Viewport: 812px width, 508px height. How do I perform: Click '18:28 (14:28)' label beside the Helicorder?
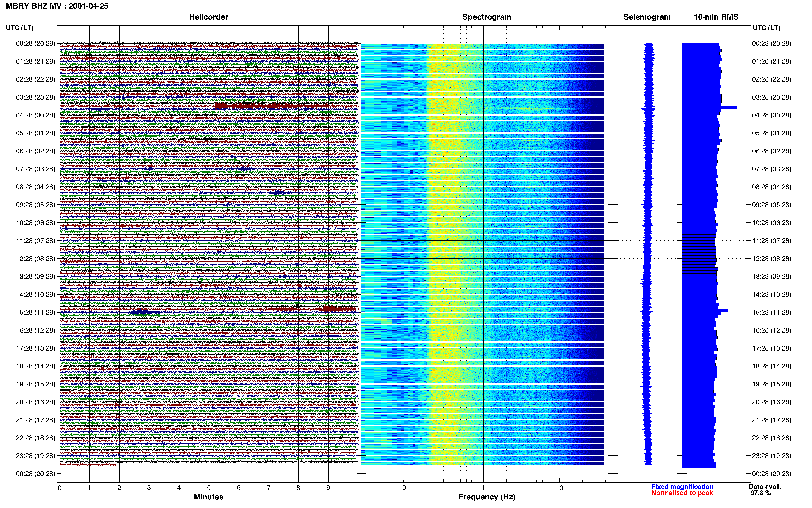click(x=36, y=366)
